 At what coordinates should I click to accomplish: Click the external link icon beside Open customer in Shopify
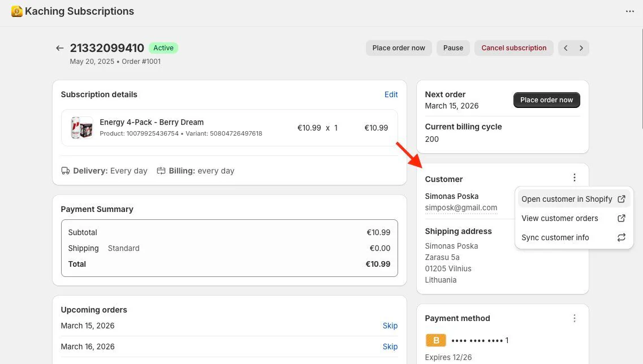click(x=622, y=199)
